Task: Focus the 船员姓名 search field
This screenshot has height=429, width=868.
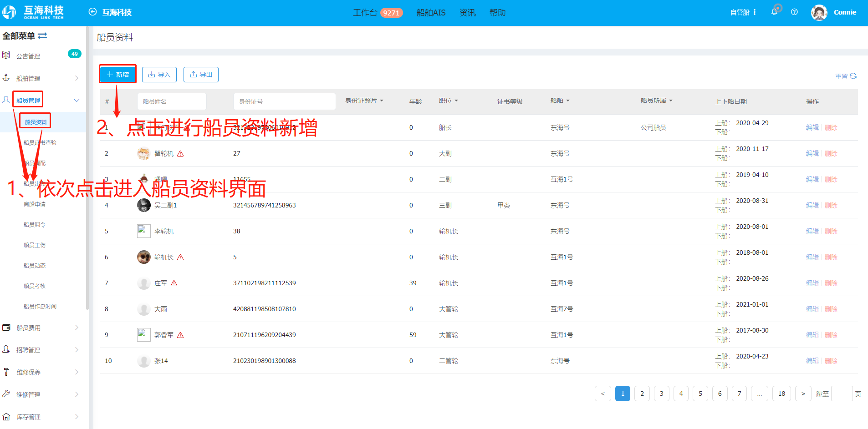Action: click(x=172, y=101)
